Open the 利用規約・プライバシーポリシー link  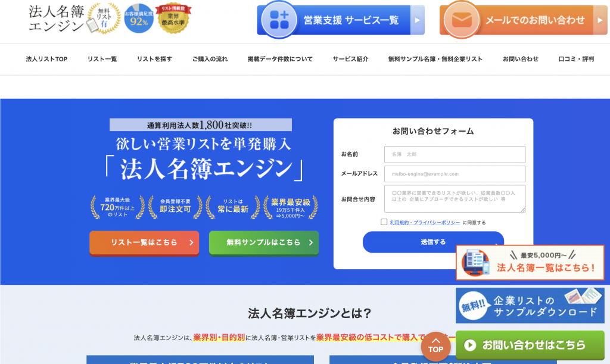(425, 223)
